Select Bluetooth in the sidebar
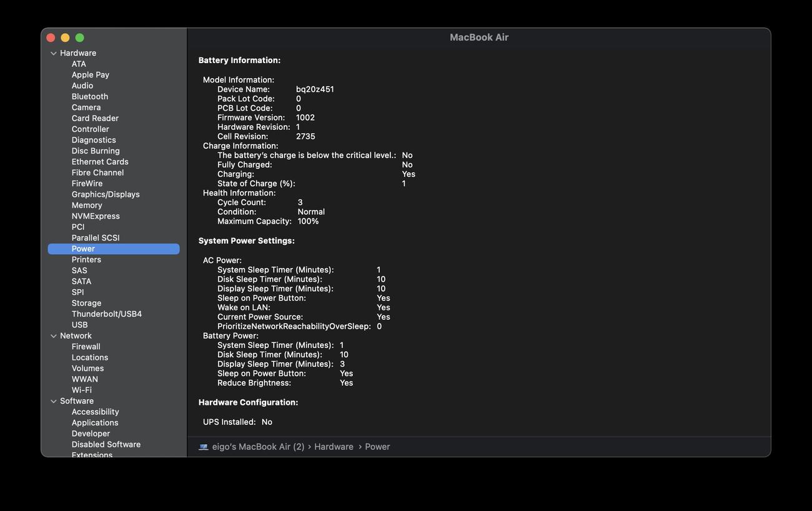812x511 pixels. [90, 97]
